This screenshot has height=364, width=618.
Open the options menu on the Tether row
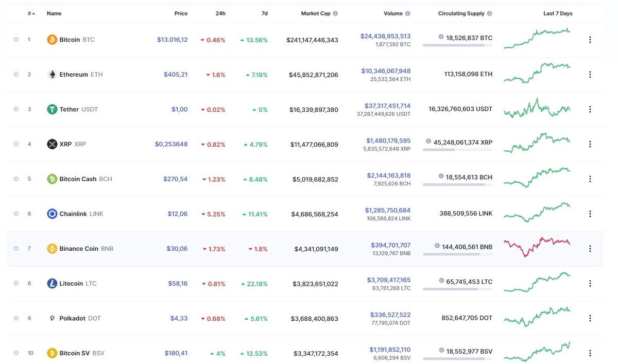click(590, 109)
